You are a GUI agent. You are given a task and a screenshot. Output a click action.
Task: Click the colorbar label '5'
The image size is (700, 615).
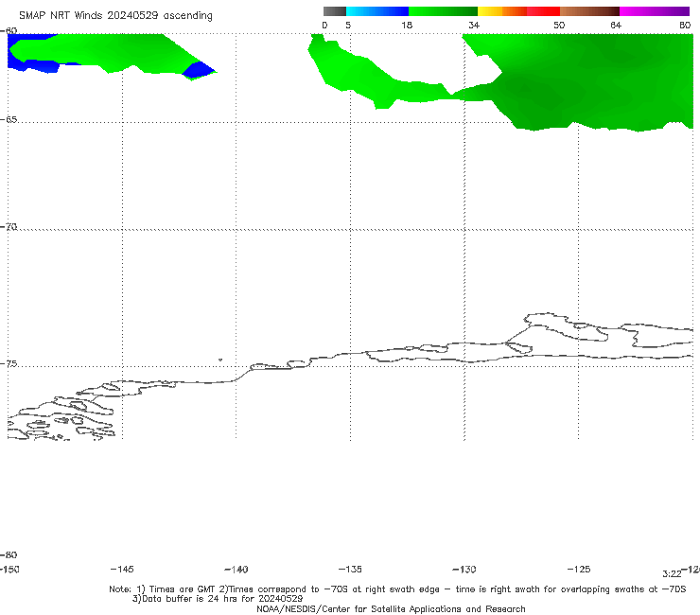click(348, 25)
